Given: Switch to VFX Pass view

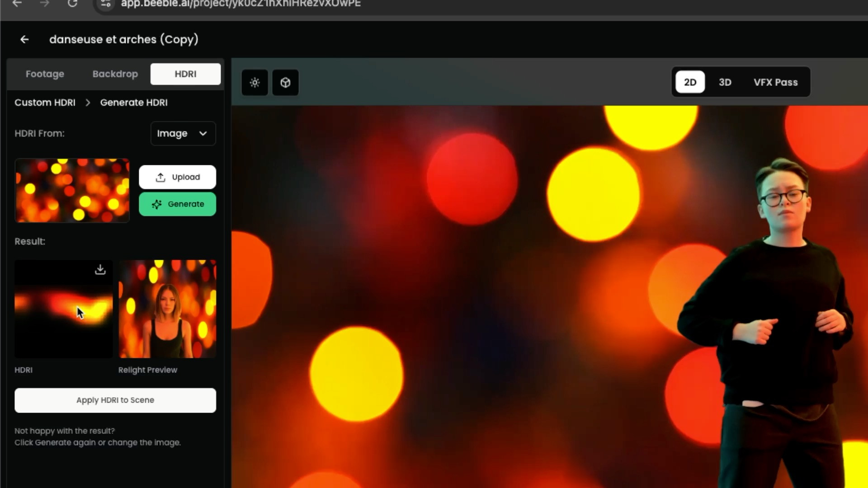Looking at the screenshot, I should [x=776, y=82].
